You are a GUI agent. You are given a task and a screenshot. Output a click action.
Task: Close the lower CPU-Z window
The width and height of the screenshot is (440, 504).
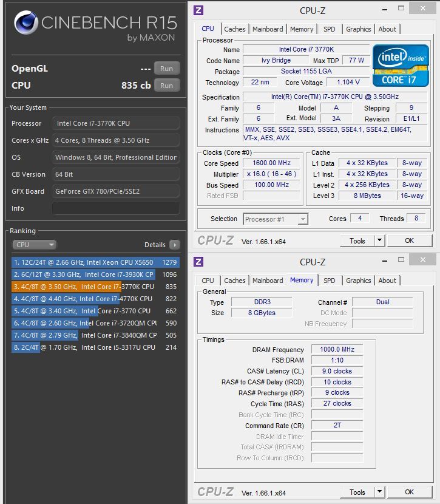(422, 260)
